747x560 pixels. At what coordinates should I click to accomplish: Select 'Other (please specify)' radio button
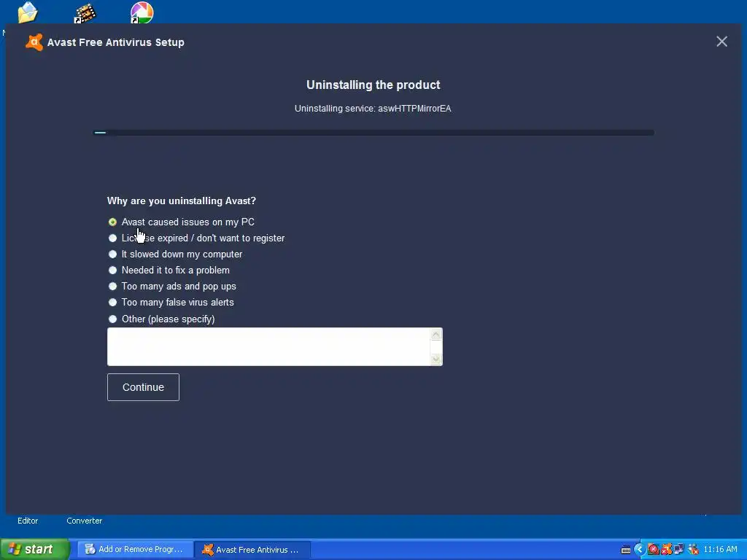click(x=112, y=319)
